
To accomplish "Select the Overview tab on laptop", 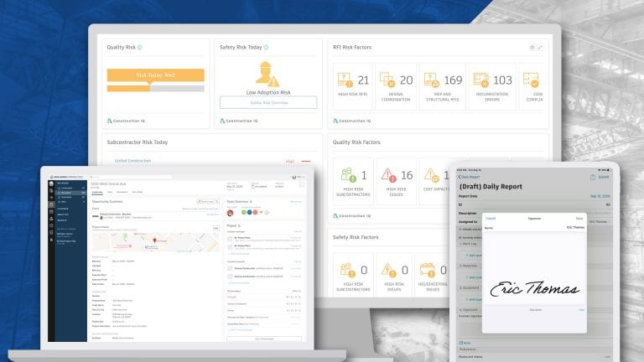I will pos(97,192).
